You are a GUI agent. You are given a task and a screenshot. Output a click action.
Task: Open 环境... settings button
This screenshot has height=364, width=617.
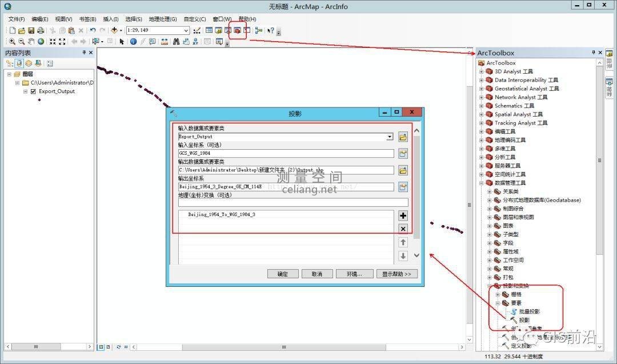(x=355, y=274)
